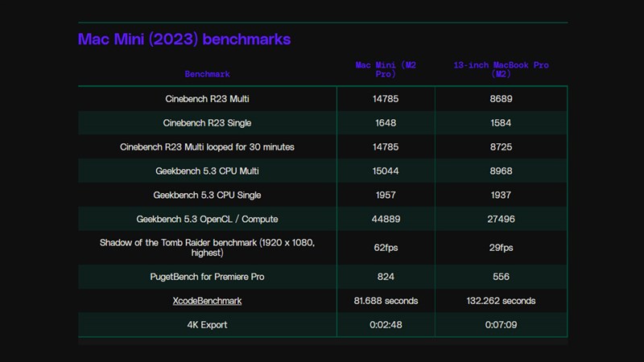Click the 'Geekbench 5.3 CPU Single' row label

click(207, 195)
